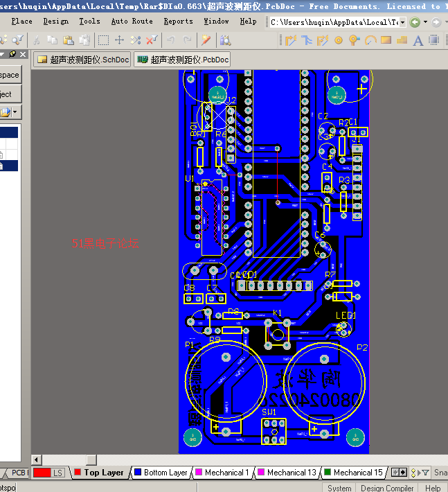Click the layer tabs scroll arrows
Image resolution: width=448 pixels, height=492 pixels.
(x=400, y=472)
